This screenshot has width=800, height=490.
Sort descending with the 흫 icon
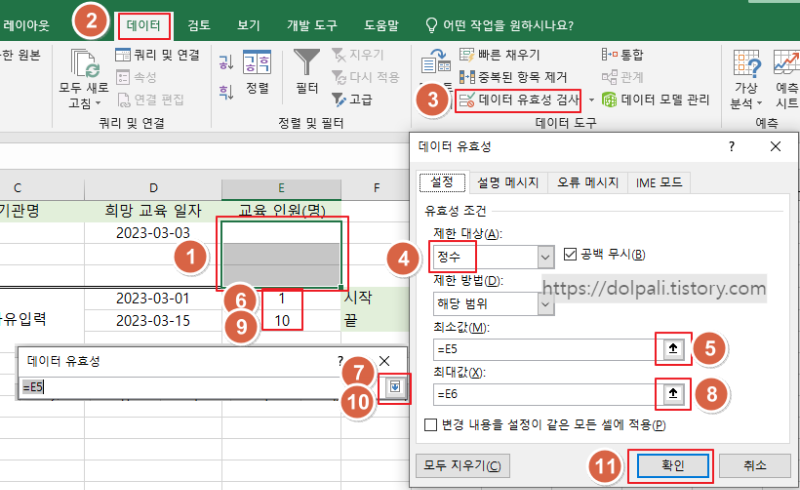226,92
